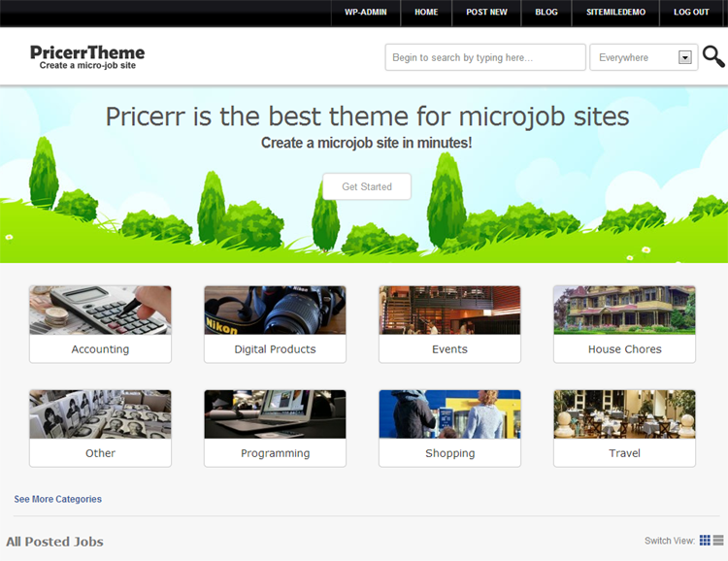Click the Get Started button
The height and width of the screenshot is (561, 728).
[x=367, y=186]
